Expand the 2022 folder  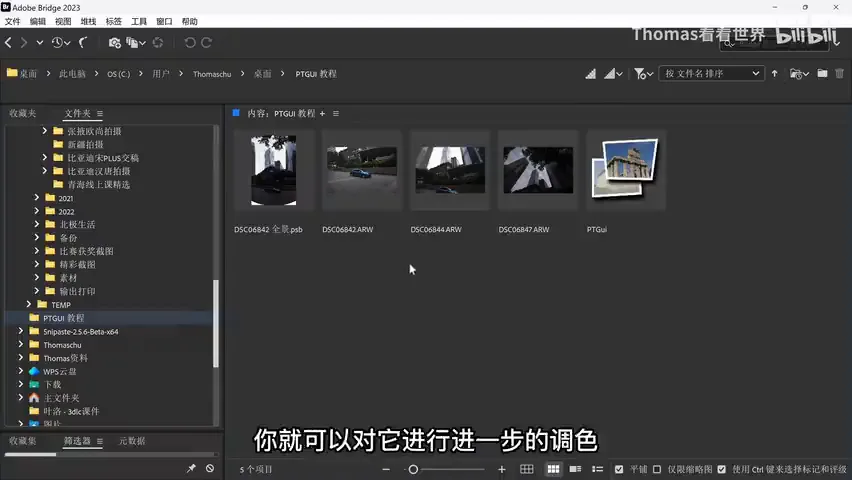pyautogui.click(x=36, y=211)
